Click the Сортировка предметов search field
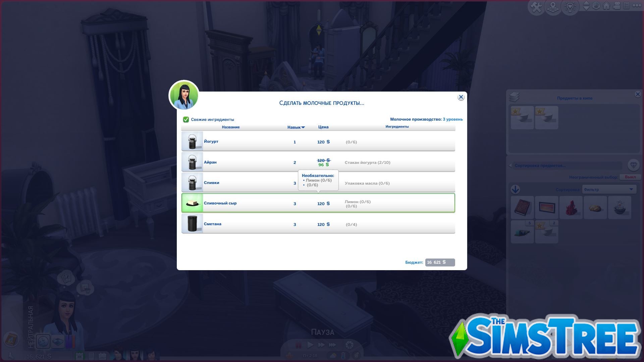 (x=568, y=166)
